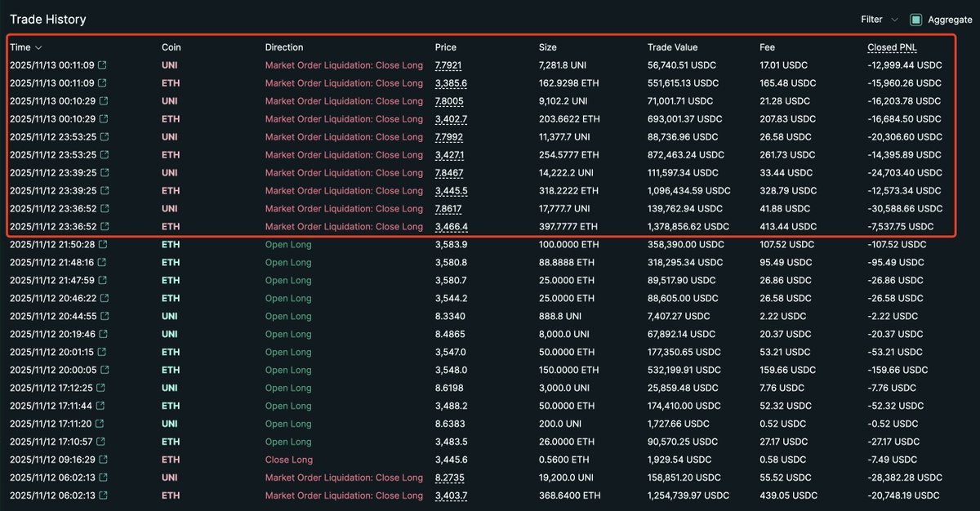The height and width of the screenshot is (511, 980).
Task: Open explorer link icon for 21:50:28 trade
Action: click(103, 245)
